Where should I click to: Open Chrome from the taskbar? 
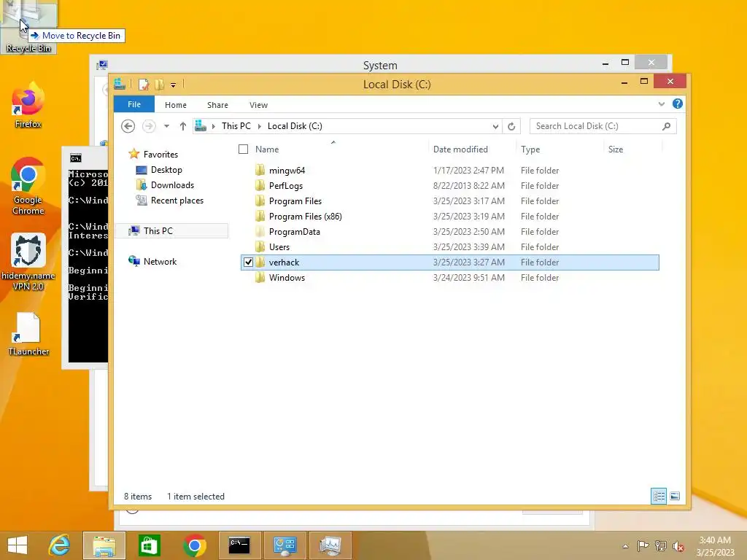[x=194, y=545]
